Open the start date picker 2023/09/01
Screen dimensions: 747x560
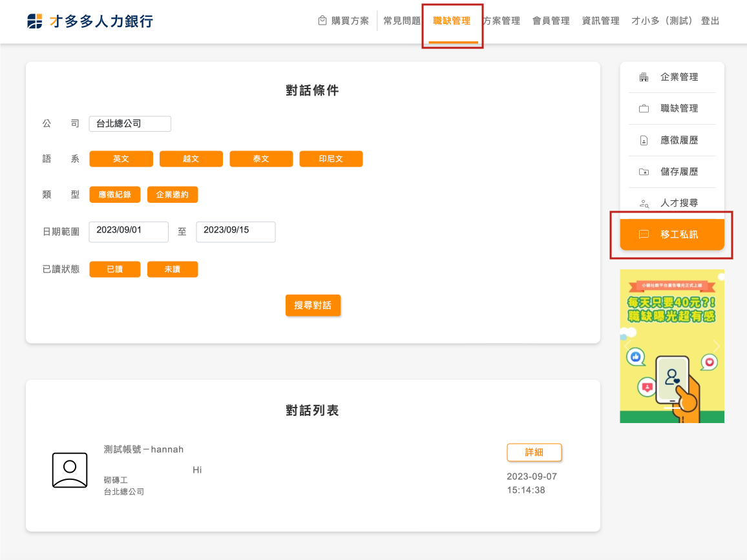tap(129, 232)
